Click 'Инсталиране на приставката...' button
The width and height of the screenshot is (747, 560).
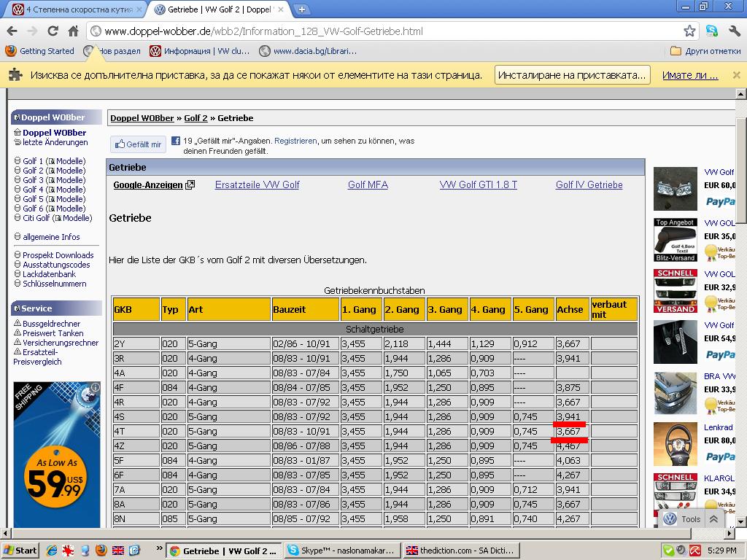click(x=572, y=75)
